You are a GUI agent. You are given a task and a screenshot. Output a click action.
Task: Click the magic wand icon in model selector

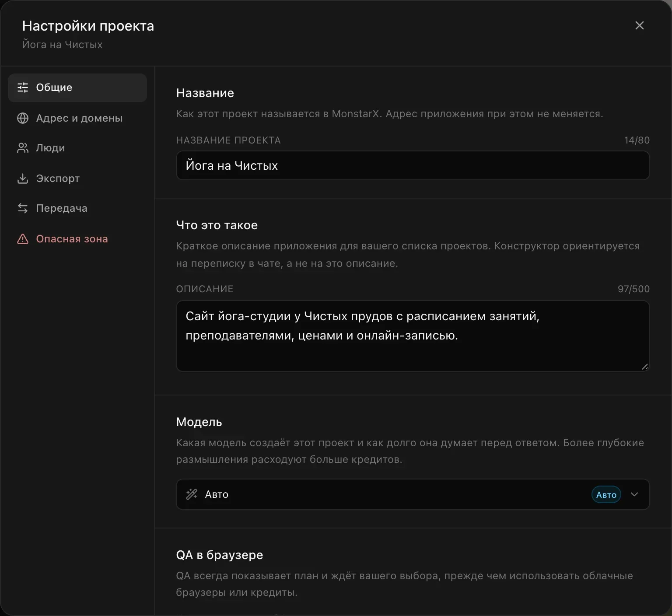tap(192, 494)
